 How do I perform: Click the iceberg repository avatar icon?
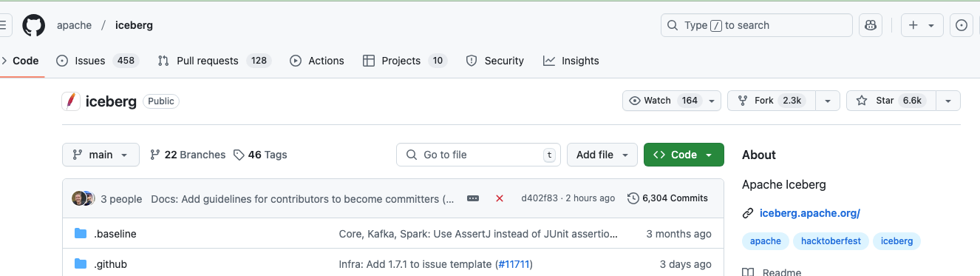pyautogui.click(x=71, y=101)
